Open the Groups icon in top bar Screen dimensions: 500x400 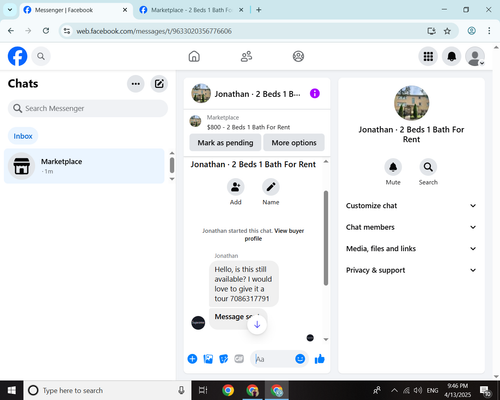pyautogui.click(x=298, y=56)
